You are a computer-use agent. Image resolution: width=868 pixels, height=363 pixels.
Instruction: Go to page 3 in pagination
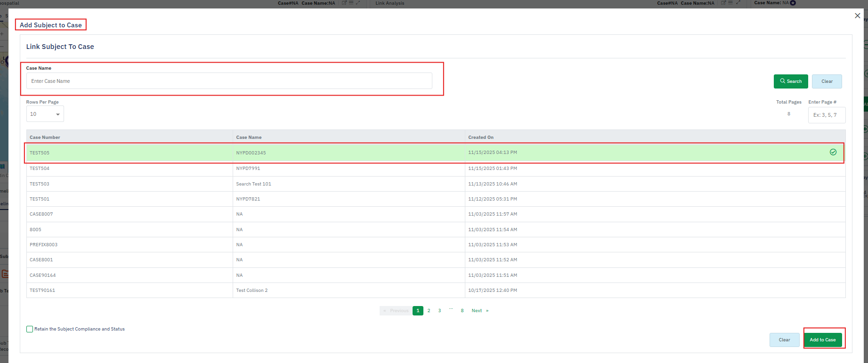click(x=439, y=311)
